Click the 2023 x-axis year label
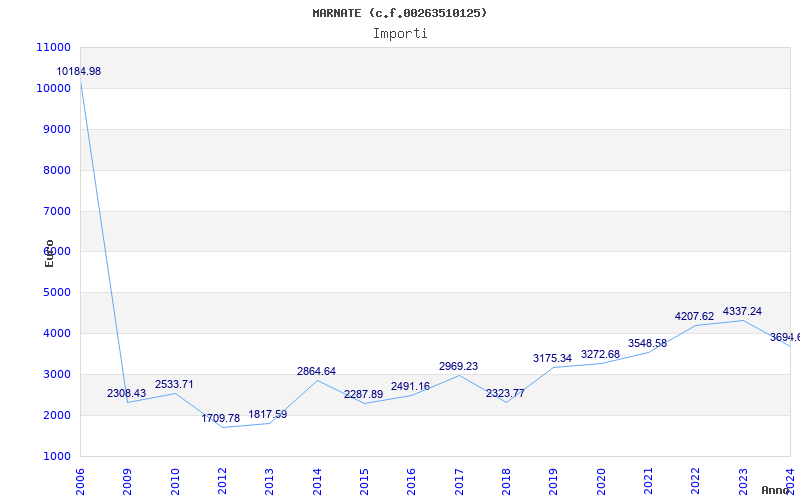The width and height of the screenshot is (800, 500). (x=743, y=482)
